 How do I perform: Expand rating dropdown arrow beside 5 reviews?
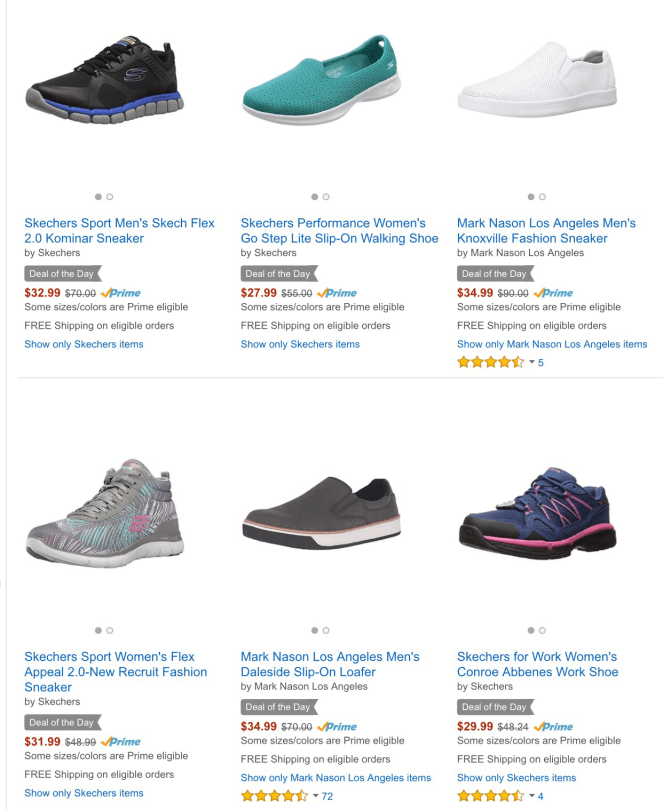pyautogui.click(x=532, y=362)
